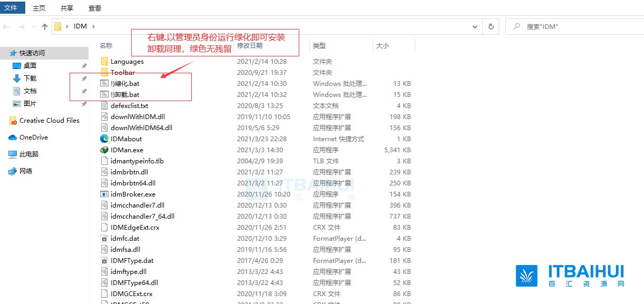
Task: Open 文档 in quick access
Action: click(30, 91)
